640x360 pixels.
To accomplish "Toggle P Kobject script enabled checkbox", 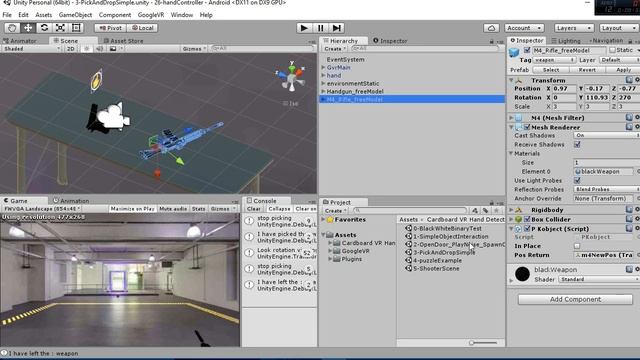I will click(527, 229).
